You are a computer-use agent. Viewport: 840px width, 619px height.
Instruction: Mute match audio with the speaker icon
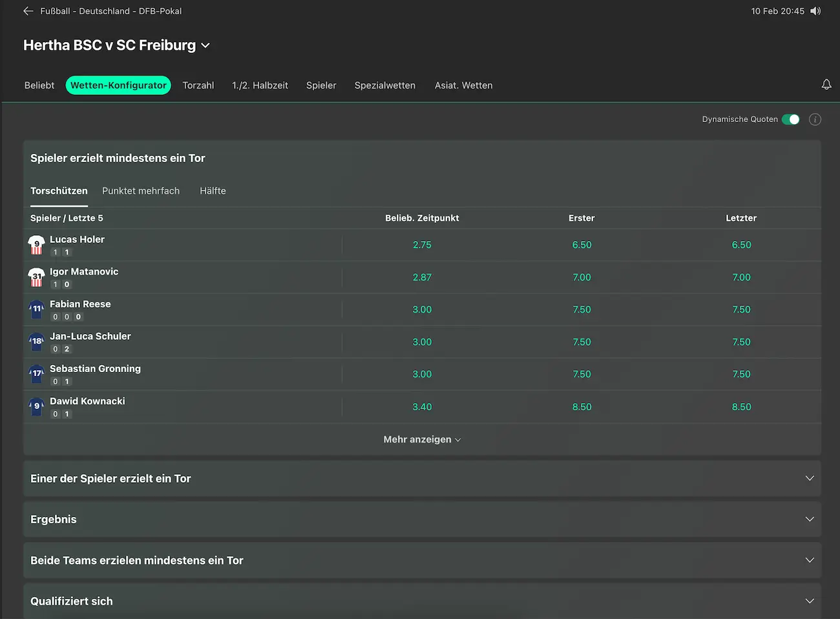(815, 10)
